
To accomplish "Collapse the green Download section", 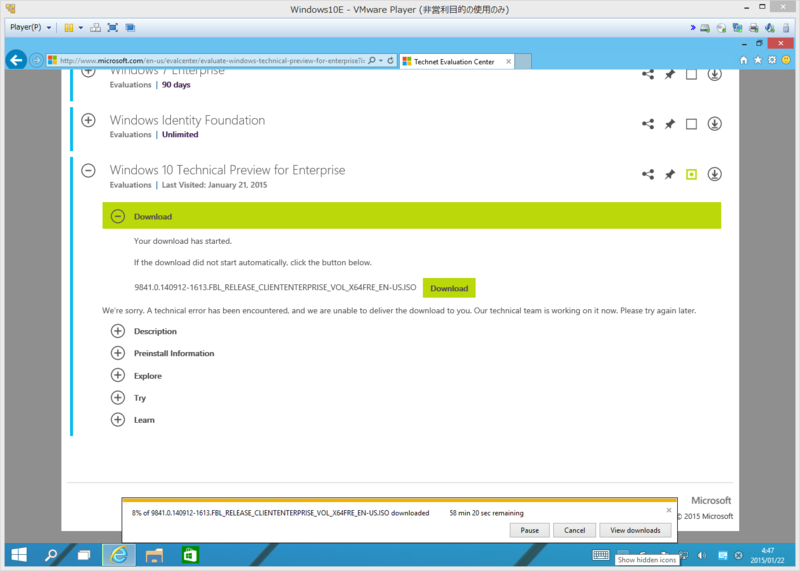I will coord(118,216).
